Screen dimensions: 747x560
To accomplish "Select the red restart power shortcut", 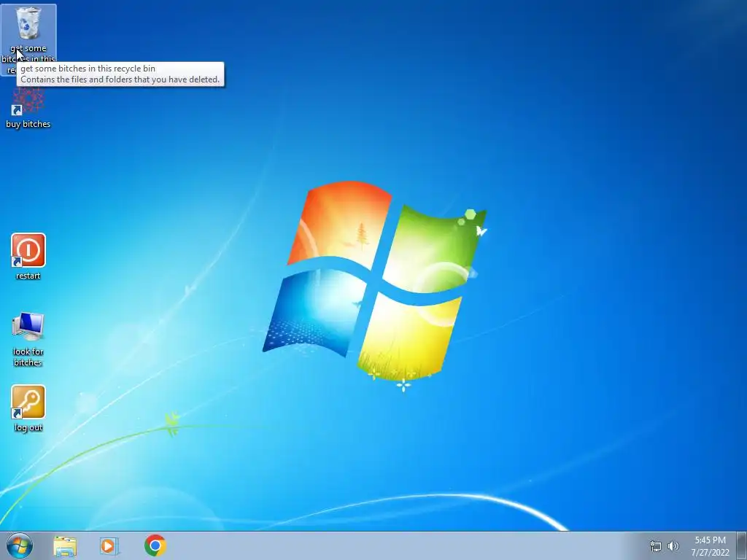I will click(28, 250).
